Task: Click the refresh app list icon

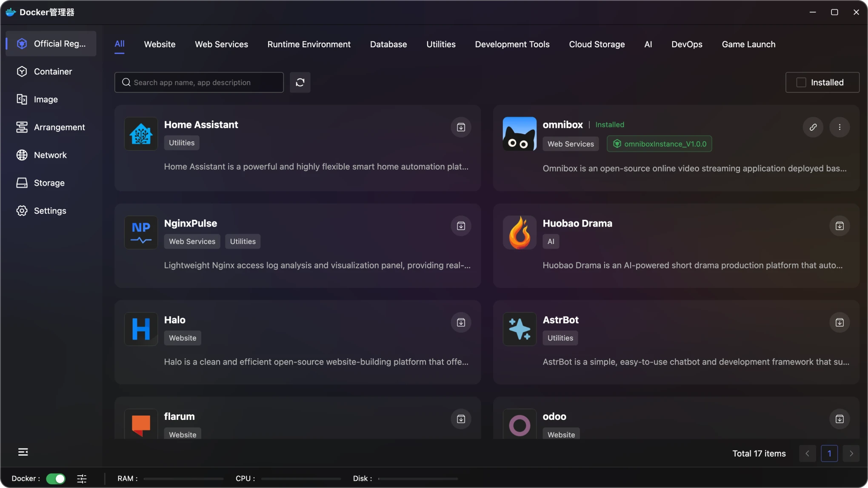Action: pyautogui.click(x=300, y=83)
